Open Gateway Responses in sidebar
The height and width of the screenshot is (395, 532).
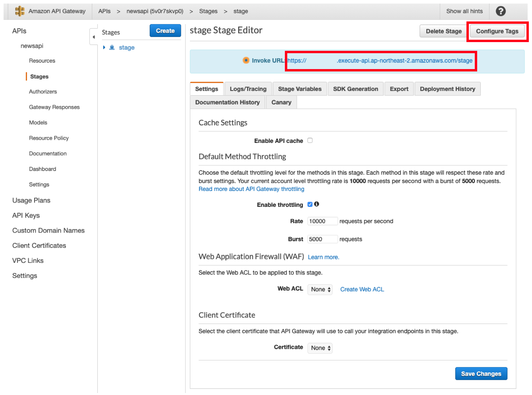[54, 107]
